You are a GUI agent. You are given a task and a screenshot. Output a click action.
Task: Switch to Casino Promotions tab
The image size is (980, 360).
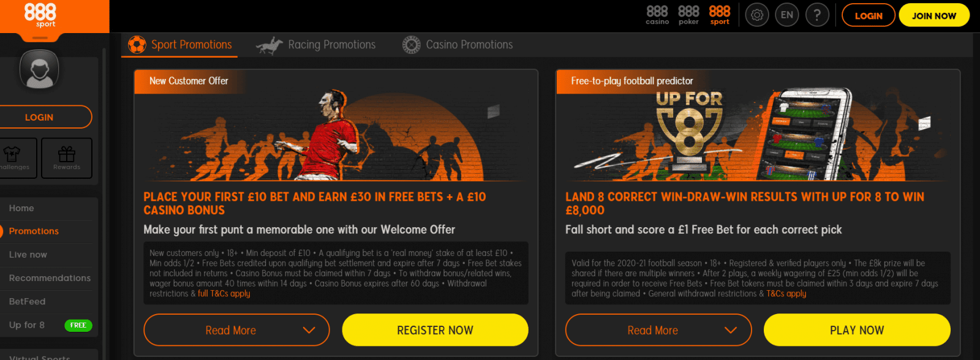[x=458, y=45]
